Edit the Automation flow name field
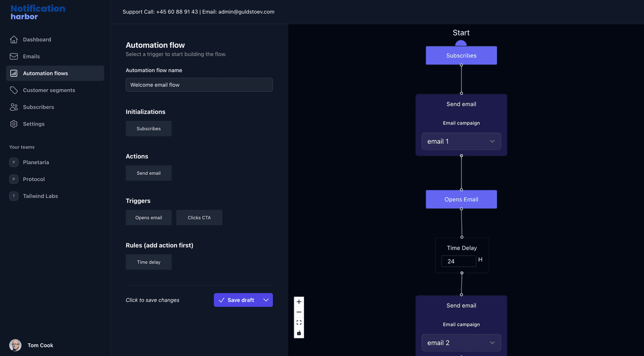This screenshot has height=356, width=644. [199, 85]
